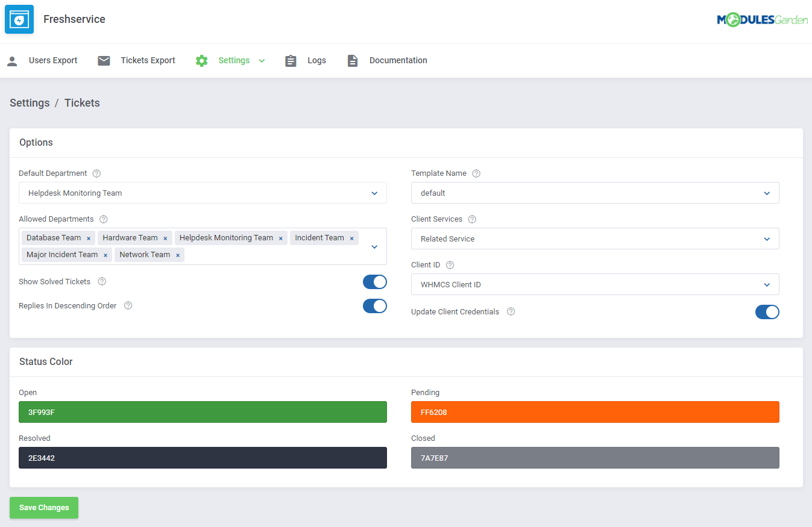The image size is (812, 527).
Task: Expand the Allowed Departments multi-select arrow
Action: click(x=374, y=247)
